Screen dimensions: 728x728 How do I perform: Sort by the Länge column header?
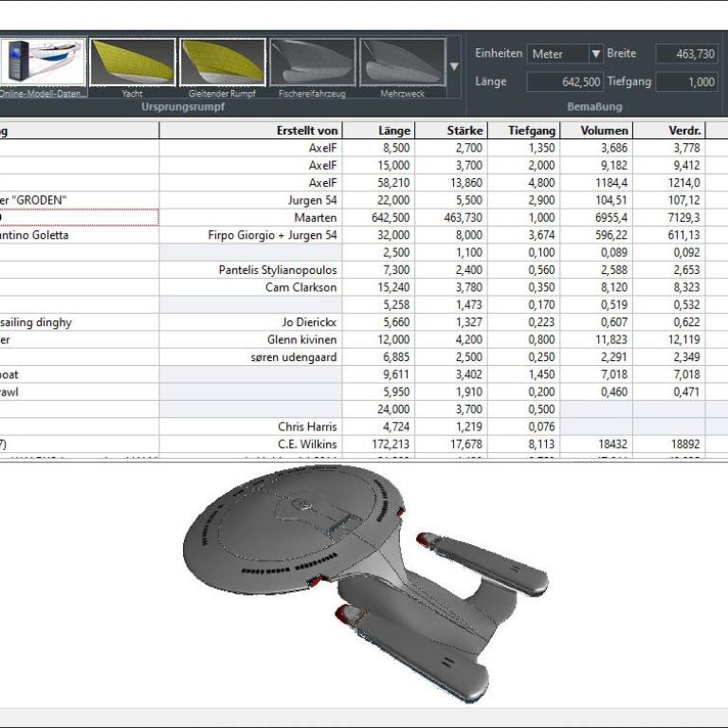pyautogui.click(x=378, y=131)
